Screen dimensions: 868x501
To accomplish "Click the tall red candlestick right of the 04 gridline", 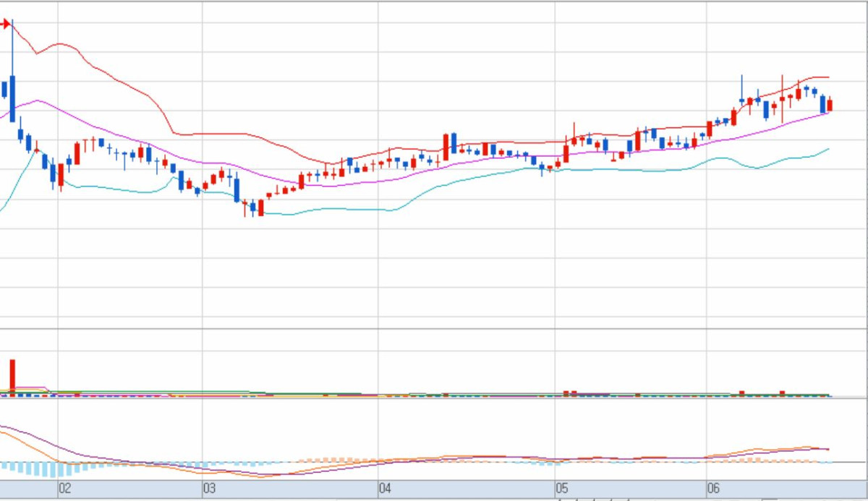I will click(446, 147).
